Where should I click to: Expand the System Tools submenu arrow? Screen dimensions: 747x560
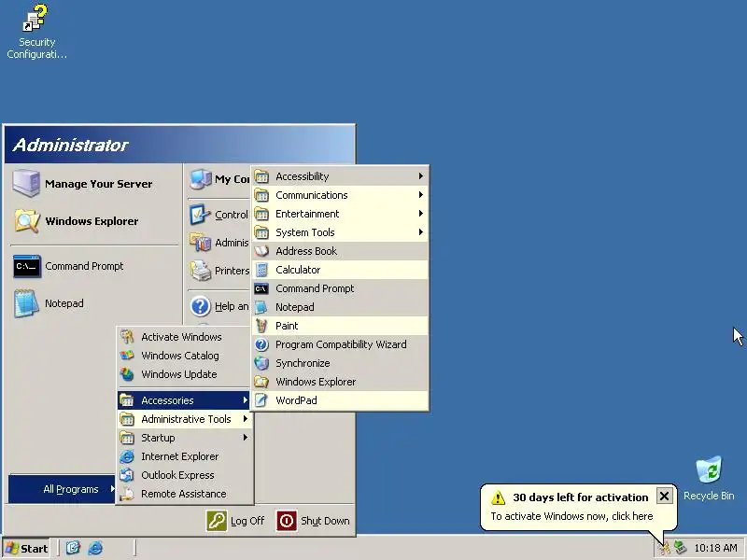click(421, 231)
